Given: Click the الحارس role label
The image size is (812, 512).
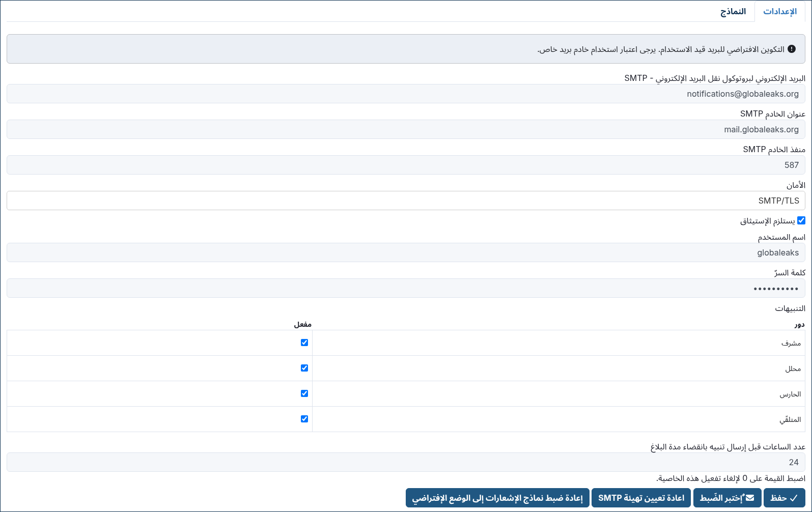Looking at the screenshot, I should (x=790, y=394).
